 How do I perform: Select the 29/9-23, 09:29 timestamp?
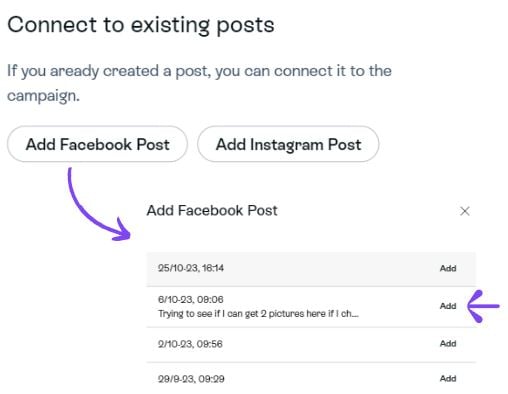[191, 379]
